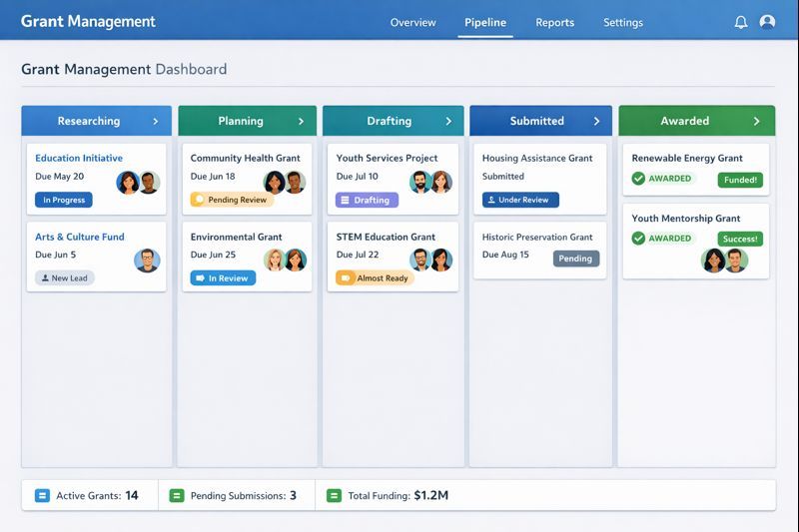The width and height of the screenshot is (799, 532).
Task: Click the man avatar on Youth Mentorship Grant
Action: pyautogui.click(x=736, y=261)
